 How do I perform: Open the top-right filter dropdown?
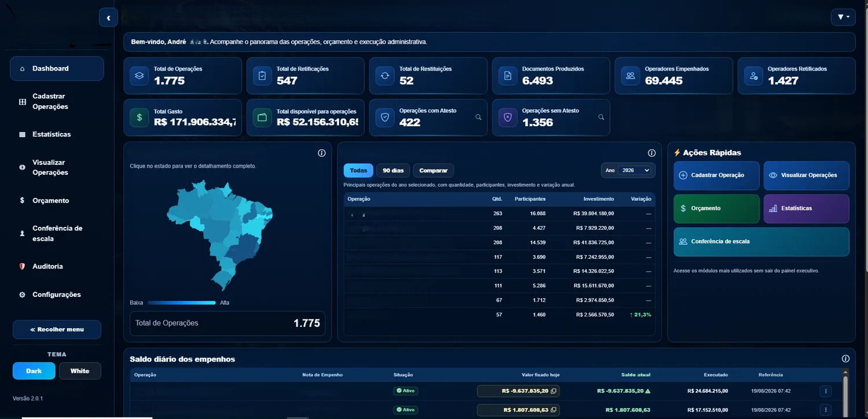coord(843,17)
